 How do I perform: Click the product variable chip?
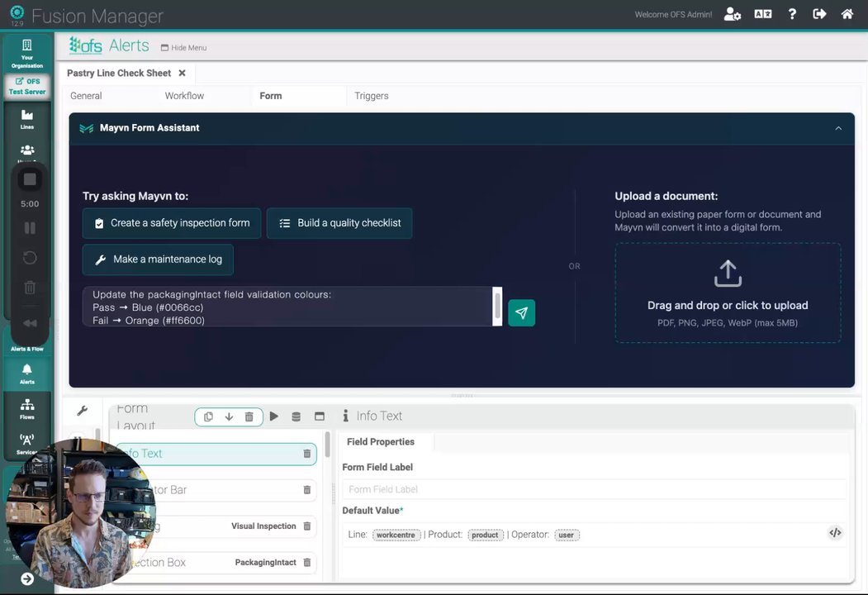[x=485, y=535]
